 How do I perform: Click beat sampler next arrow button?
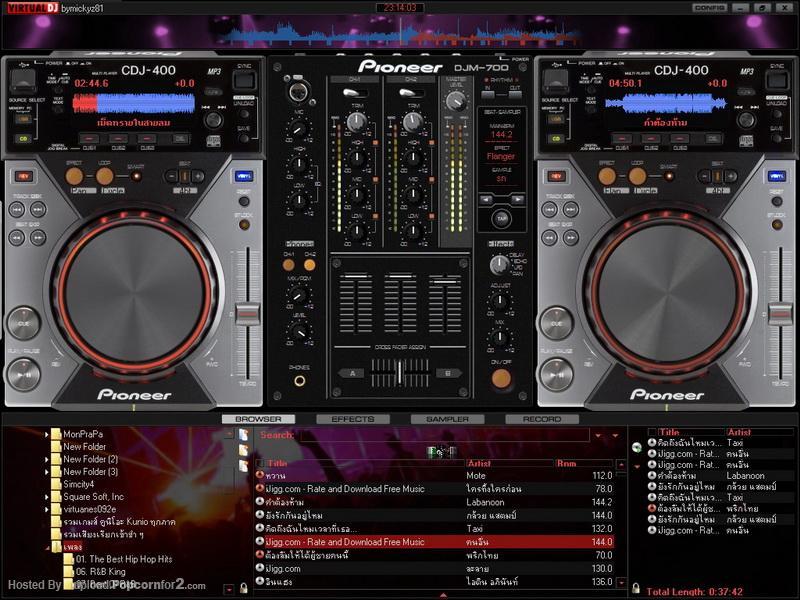tap(516, 199)
